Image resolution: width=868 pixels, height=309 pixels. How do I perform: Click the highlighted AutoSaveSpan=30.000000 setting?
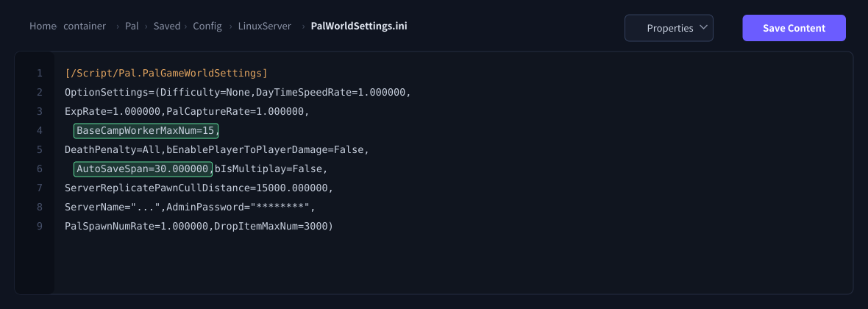[x=143, y=168]
